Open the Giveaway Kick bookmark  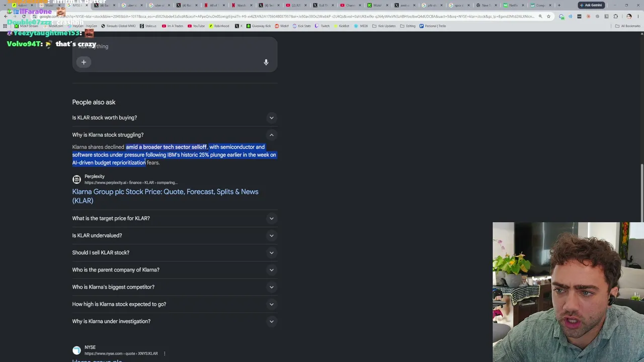[260, 26]
